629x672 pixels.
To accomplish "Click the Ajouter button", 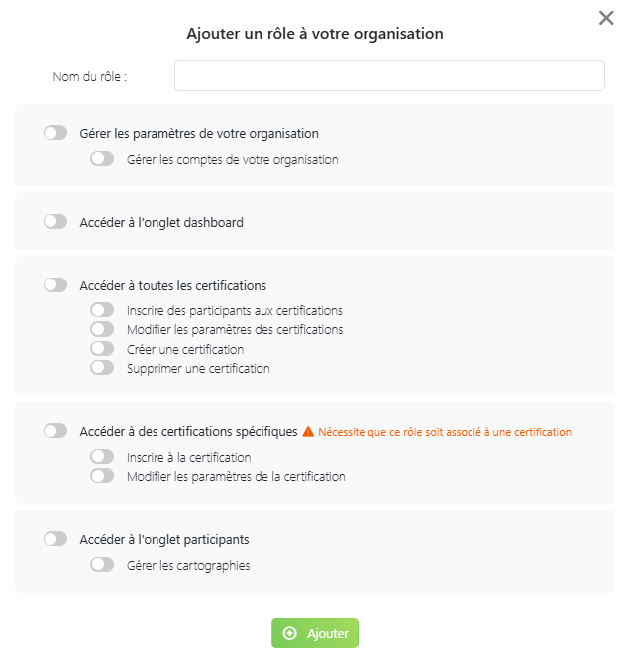I will (315, 633).
